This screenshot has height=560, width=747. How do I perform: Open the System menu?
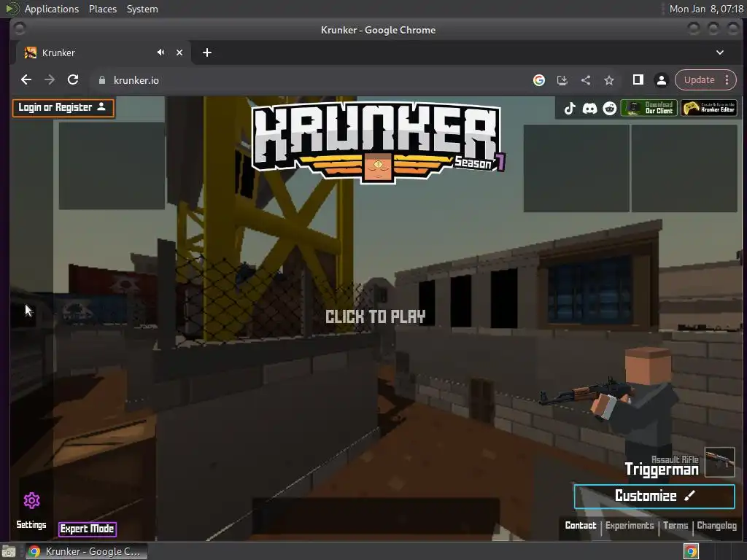142,9
